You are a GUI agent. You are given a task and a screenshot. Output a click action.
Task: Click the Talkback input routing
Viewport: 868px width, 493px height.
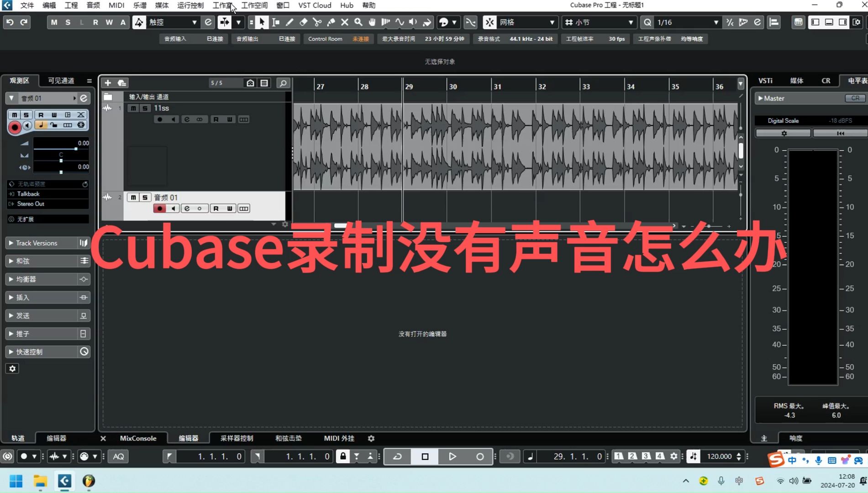48,194
